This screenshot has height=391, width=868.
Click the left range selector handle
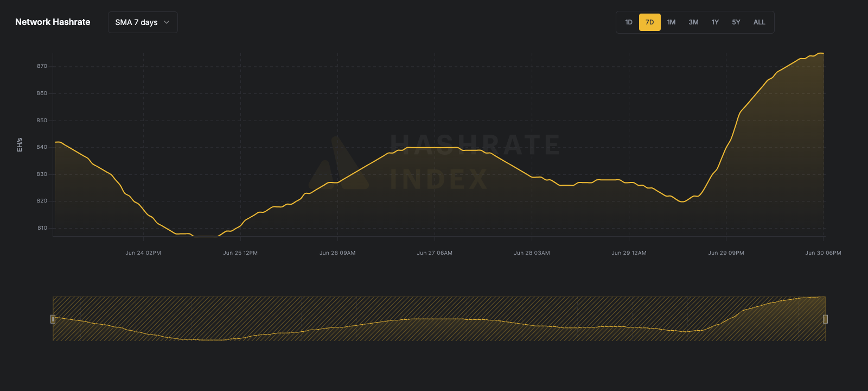tap(53, 319)
